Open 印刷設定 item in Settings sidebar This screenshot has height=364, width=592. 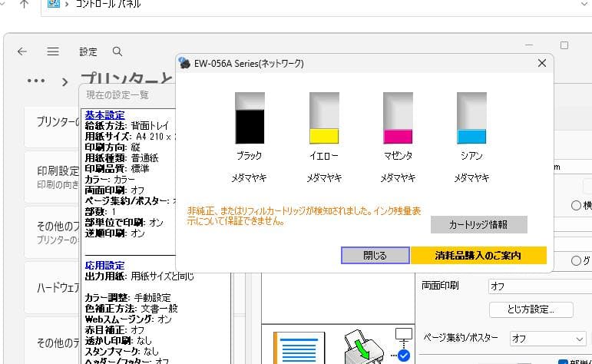51,177
